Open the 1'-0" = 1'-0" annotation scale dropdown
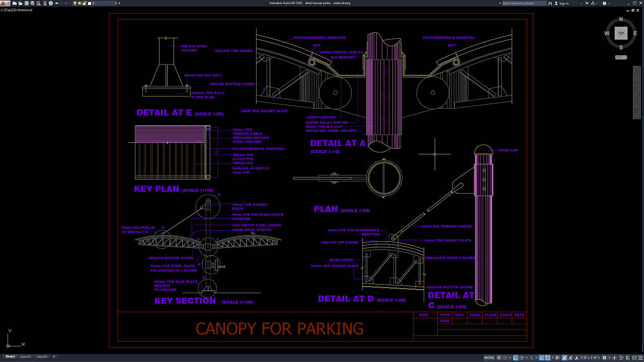644x362 pixels. [x=591, y=357]
